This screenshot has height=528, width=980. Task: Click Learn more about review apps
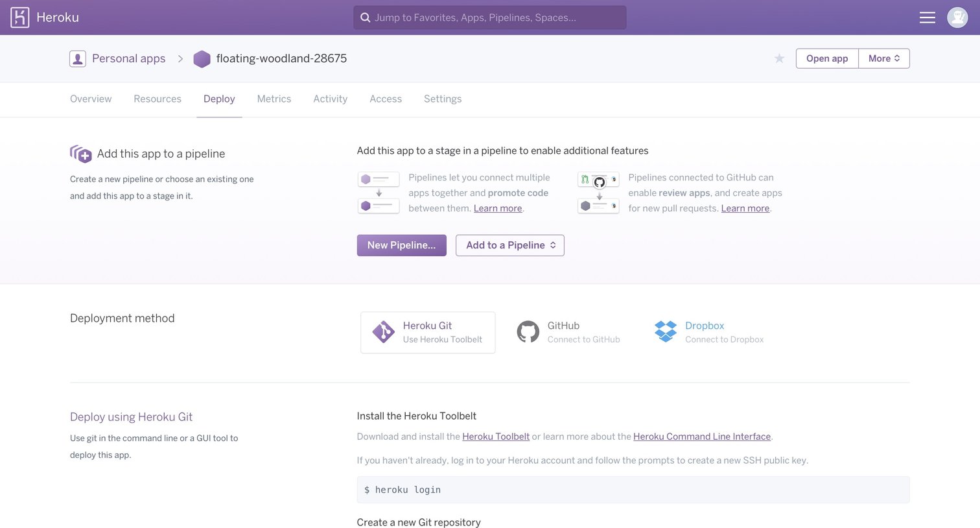click(x=745, y=208)
